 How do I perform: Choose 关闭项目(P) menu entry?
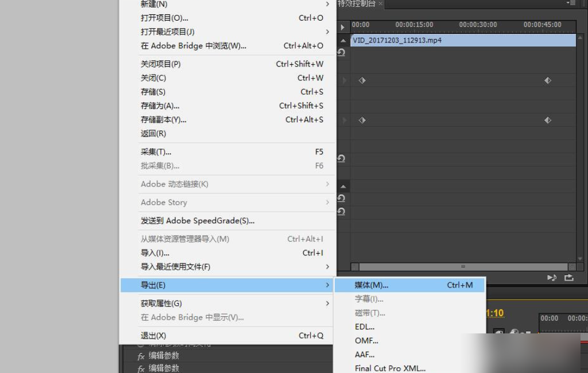(227, 64)
